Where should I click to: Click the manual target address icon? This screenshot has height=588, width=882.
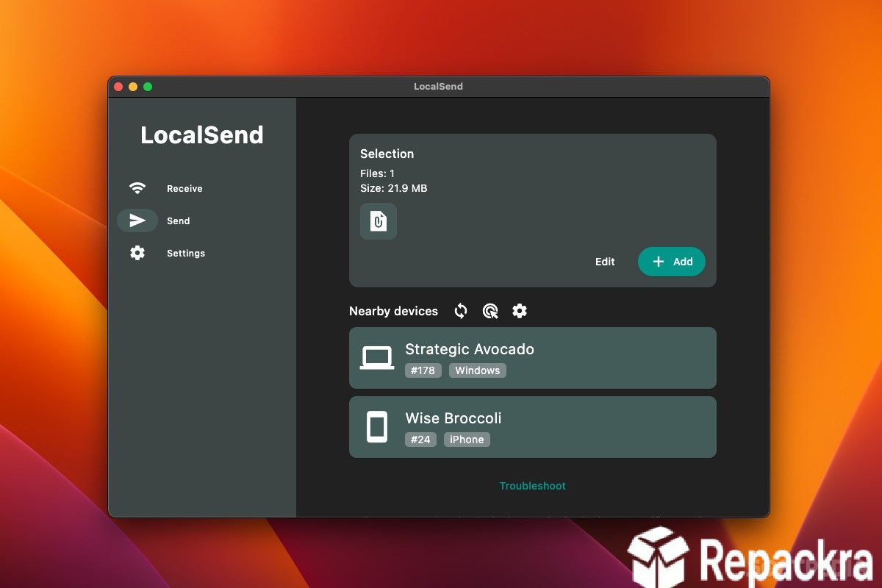490,311
